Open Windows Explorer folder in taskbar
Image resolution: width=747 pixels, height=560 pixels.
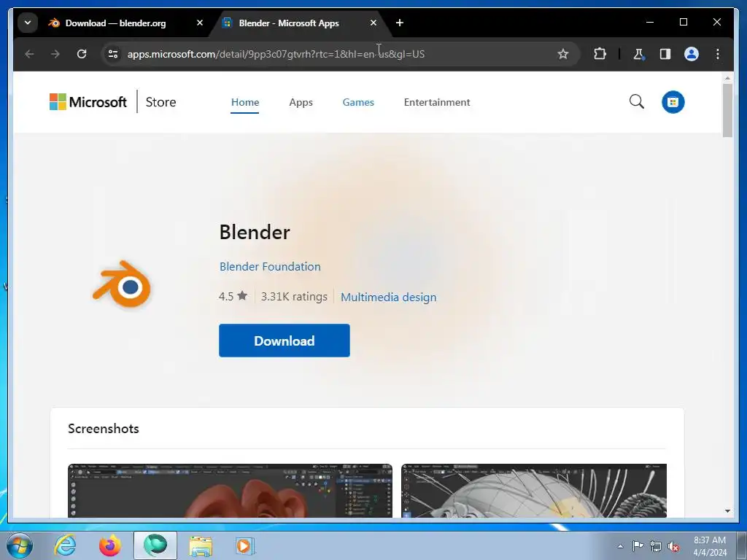pyautogui.click(x=201, y=545)
